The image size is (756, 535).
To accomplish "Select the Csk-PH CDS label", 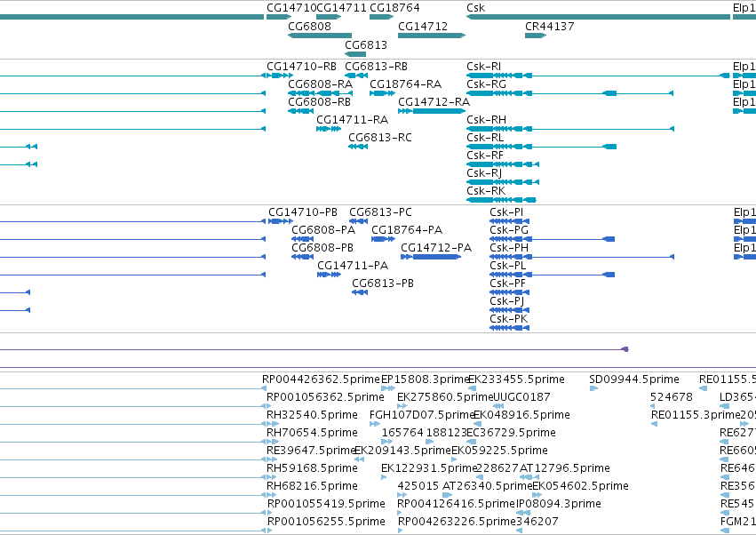I will pos(509,248).
